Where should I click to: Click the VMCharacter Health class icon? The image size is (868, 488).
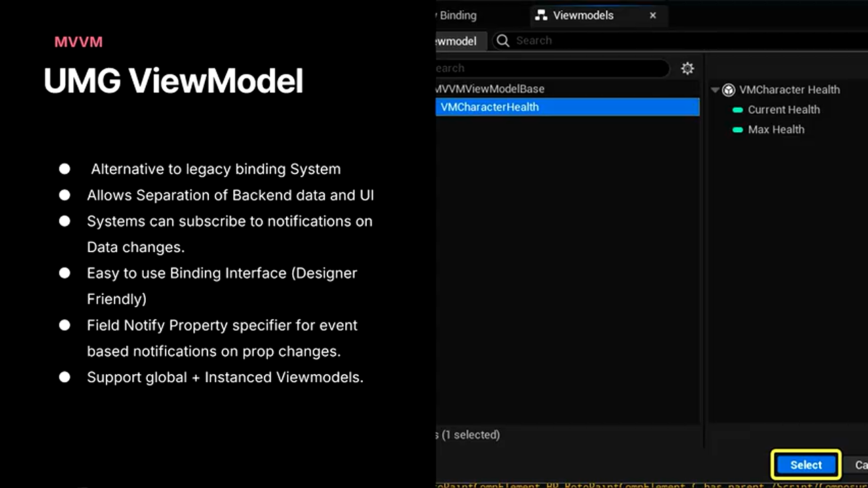[728, 90]
